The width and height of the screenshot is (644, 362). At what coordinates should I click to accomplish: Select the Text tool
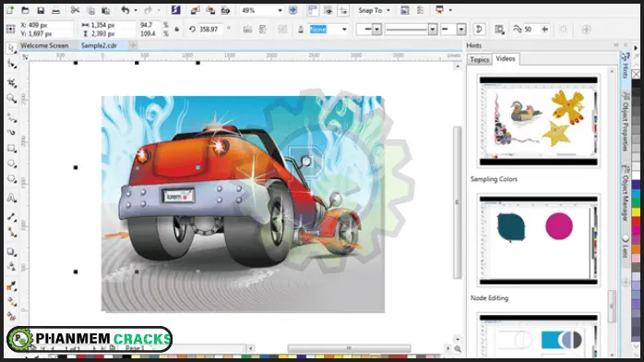pos(11,198)
